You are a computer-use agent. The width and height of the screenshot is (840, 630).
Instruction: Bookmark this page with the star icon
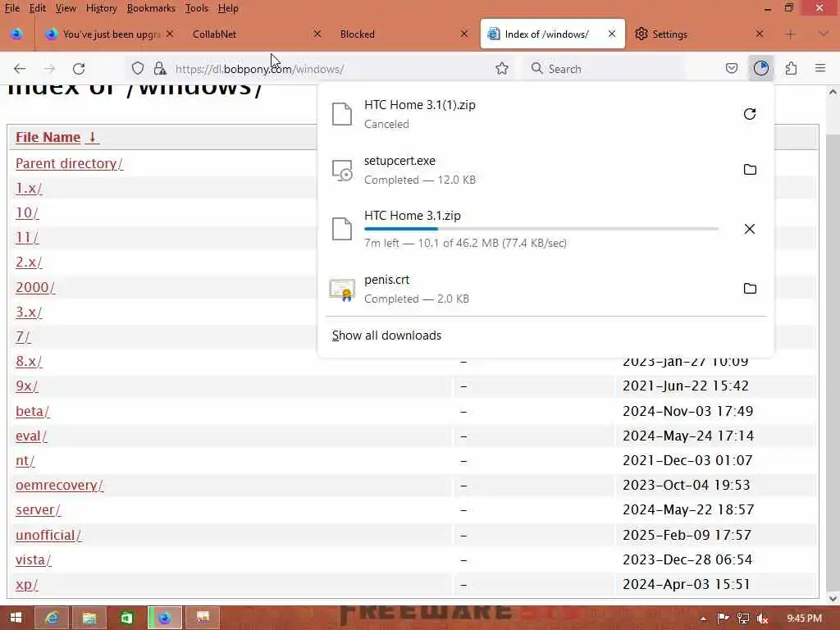pyautogui.click(x=501, y=69)
